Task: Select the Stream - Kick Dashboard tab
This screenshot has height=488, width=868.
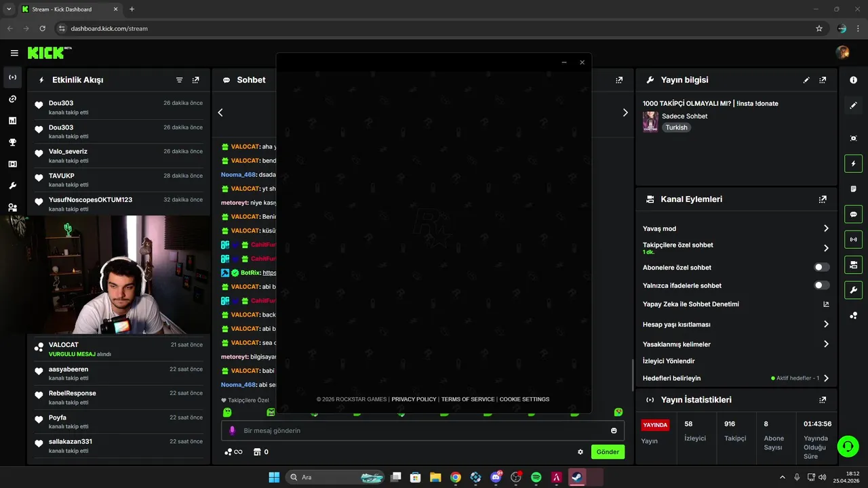Action: click(70, 9)
